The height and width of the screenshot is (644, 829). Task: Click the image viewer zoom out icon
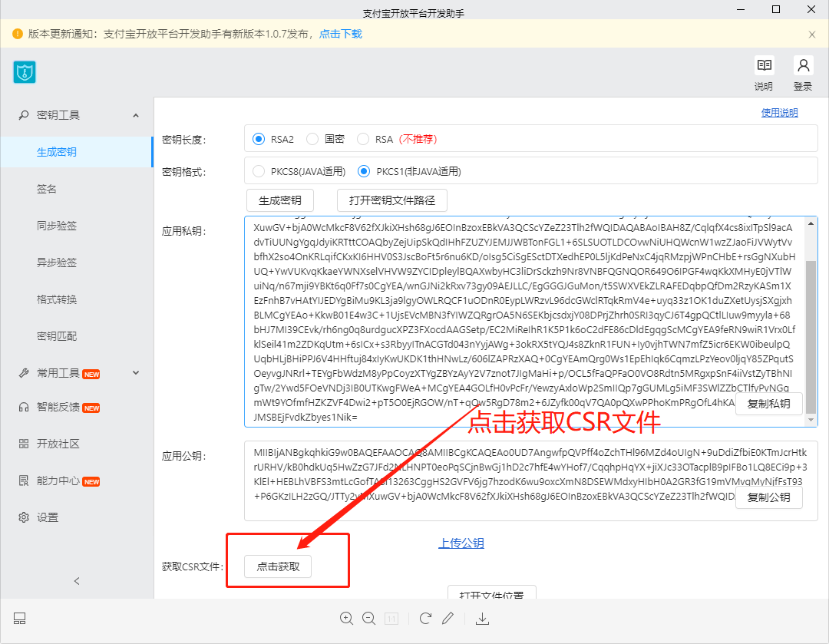pos(369,619)
